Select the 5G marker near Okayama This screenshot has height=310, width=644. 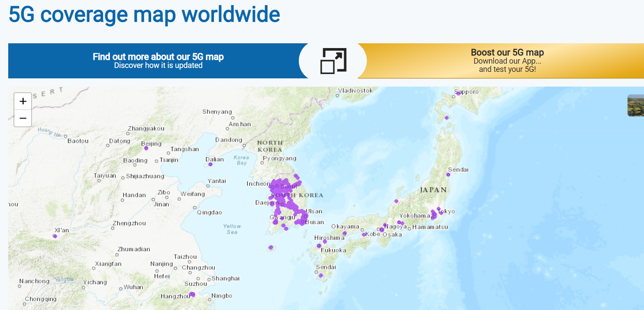[x=345, y=233]
